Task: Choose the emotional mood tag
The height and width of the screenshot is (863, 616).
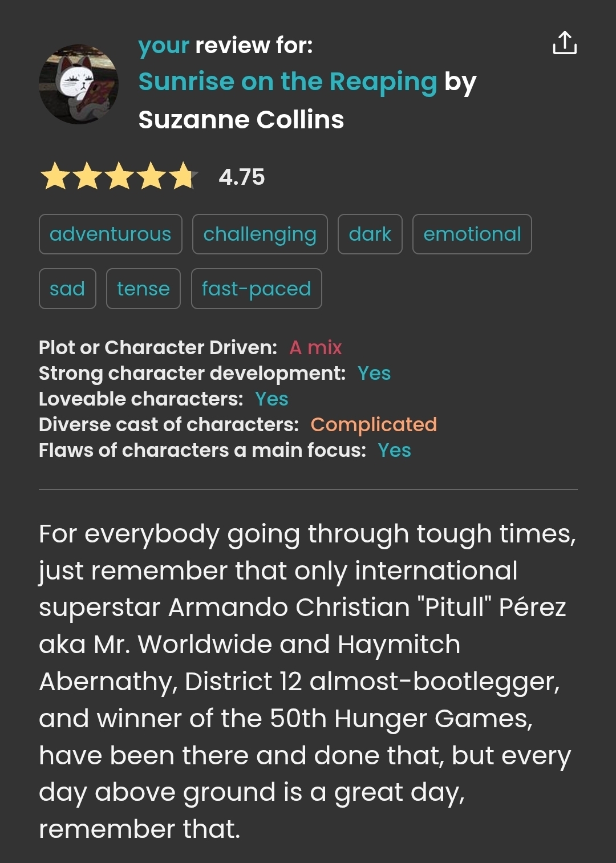Action: pos(472,234)
